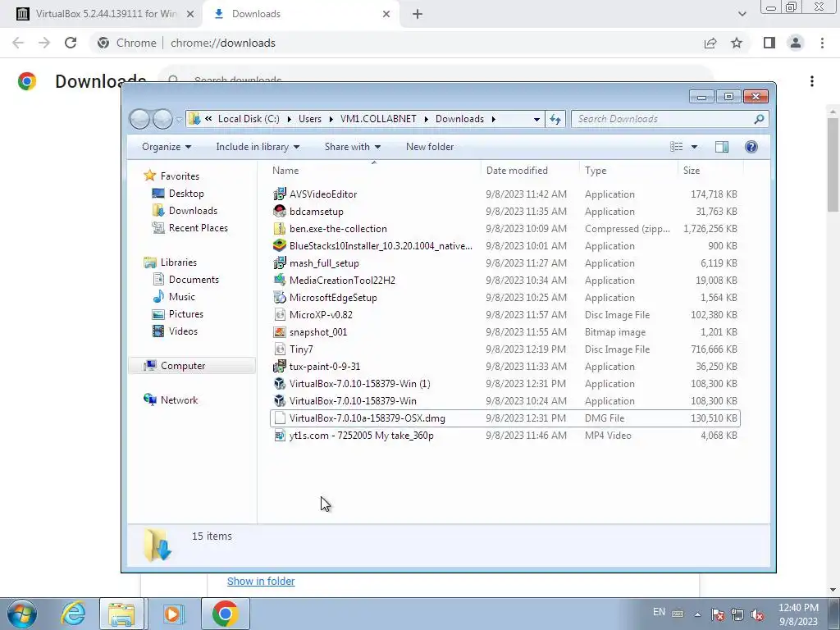Click Chrome's share page icon
The width and height of the screenshot is (840, 630).
(710, 43)
